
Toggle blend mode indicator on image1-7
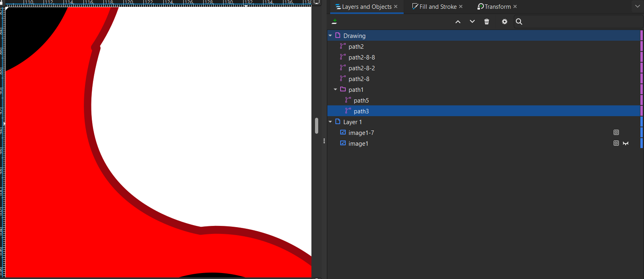coord(616,133)
